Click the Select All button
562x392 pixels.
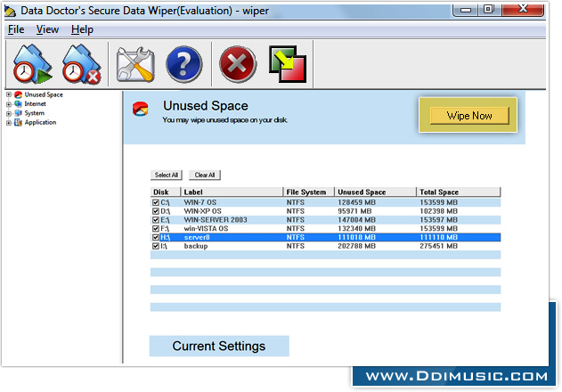166,176
